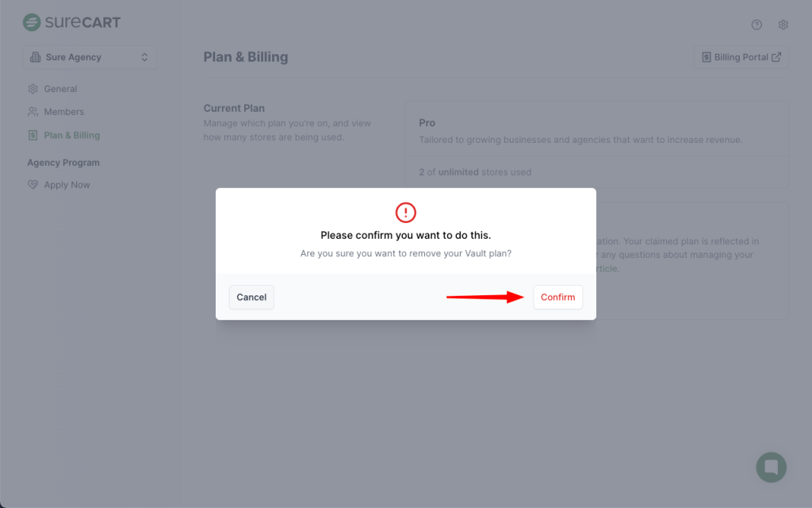812x508 pixels.
Task: Click the red warning icon in the dialog
Action: point(406,212)
